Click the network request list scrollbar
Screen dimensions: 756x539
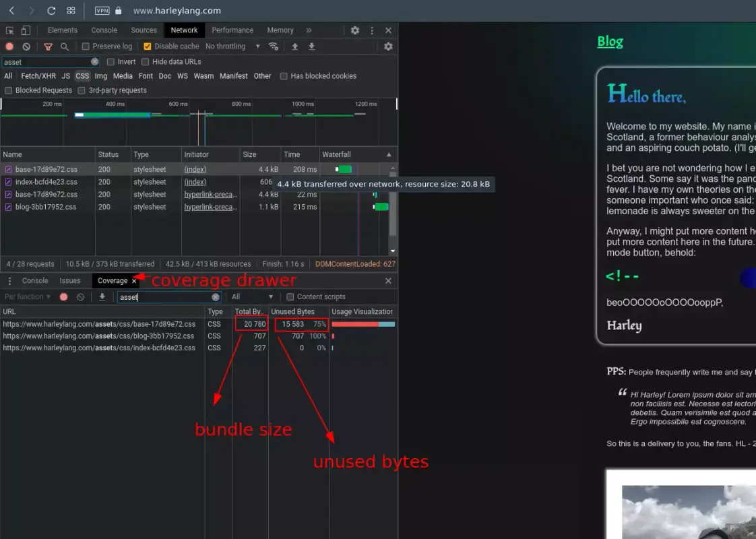click(393, 210)
